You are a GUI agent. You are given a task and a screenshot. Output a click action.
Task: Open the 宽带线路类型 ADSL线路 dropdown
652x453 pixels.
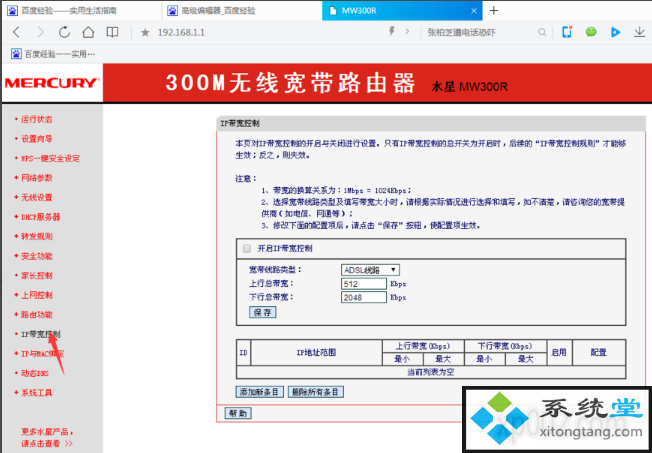tap(370, 270)
